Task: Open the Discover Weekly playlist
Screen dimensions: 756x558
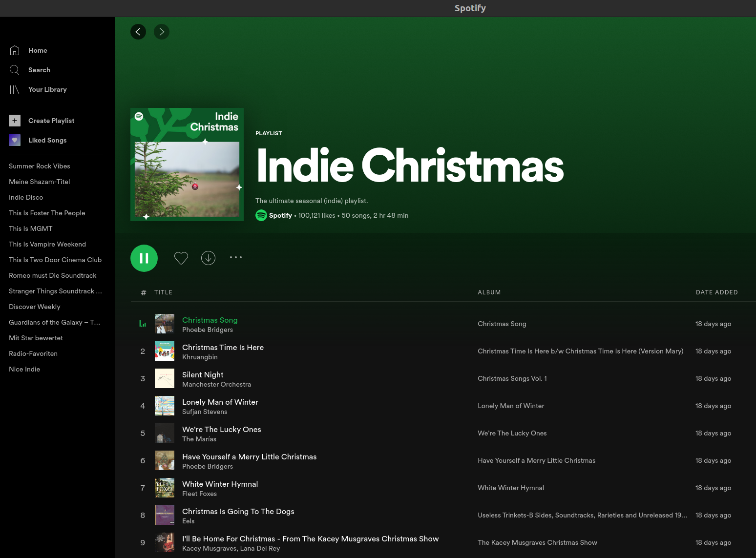Action: pyautogui.click(x=35, y=307)
